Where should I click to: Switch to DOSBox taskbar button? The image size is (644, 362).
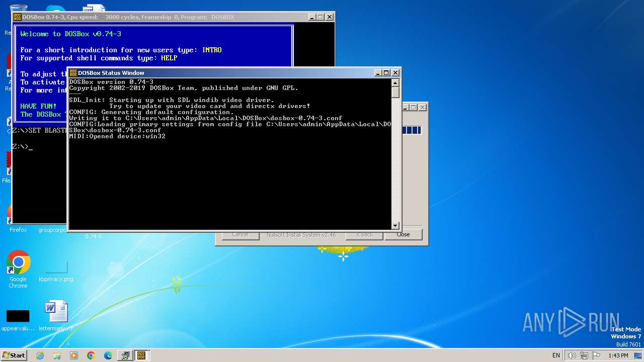141,355
